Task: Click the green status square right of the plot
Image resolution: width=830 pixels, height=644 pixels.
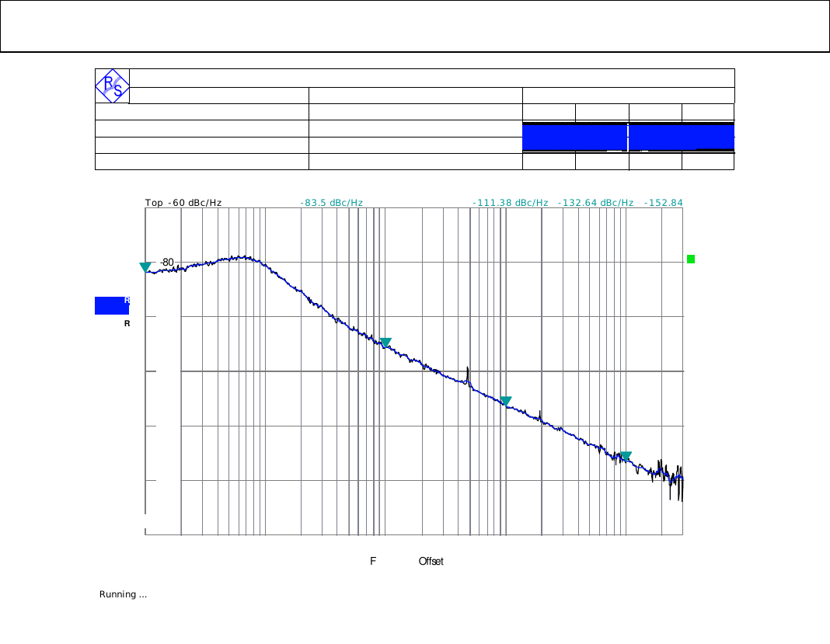Action: pyautogui.click(x=690, y=259)
